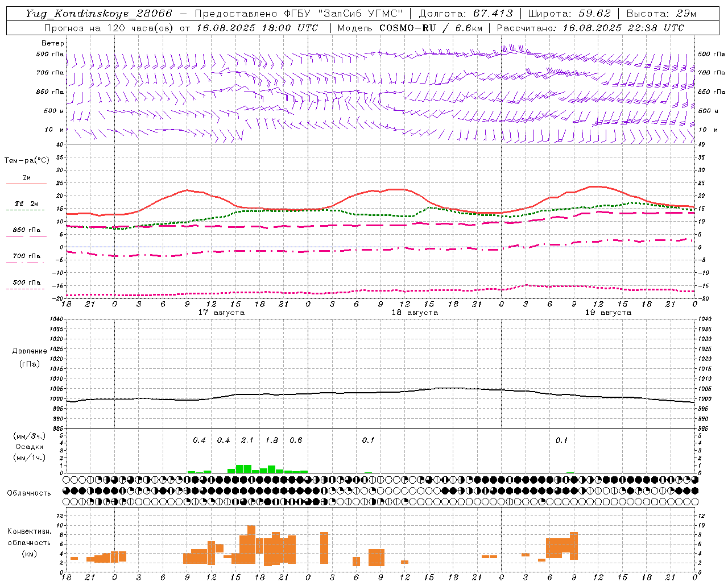Click the longitude value Долгота: 67.413
This screenshot has height=582, width=728.
pos(466,14)
